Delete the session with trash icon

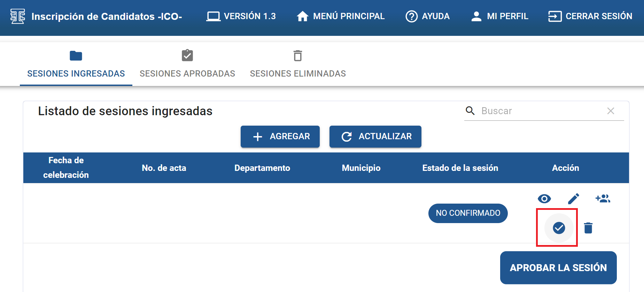click(588, 228)
